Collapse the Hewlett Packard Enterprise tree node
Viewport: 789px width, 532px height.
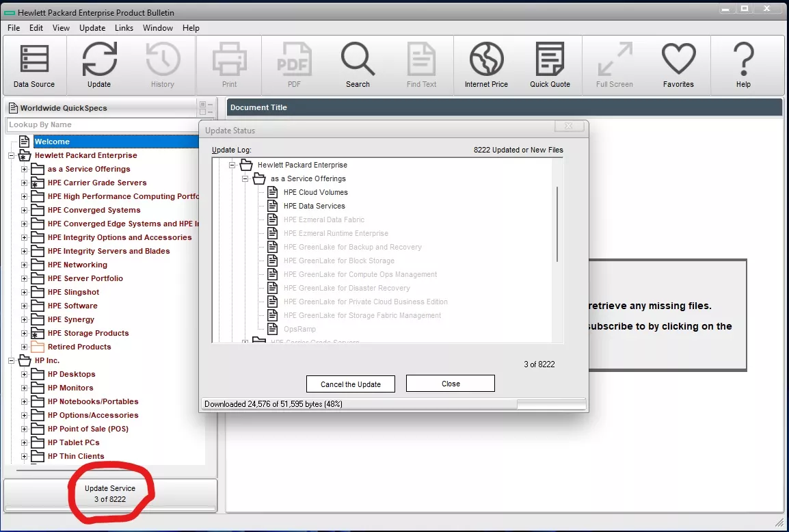(11, 155)
